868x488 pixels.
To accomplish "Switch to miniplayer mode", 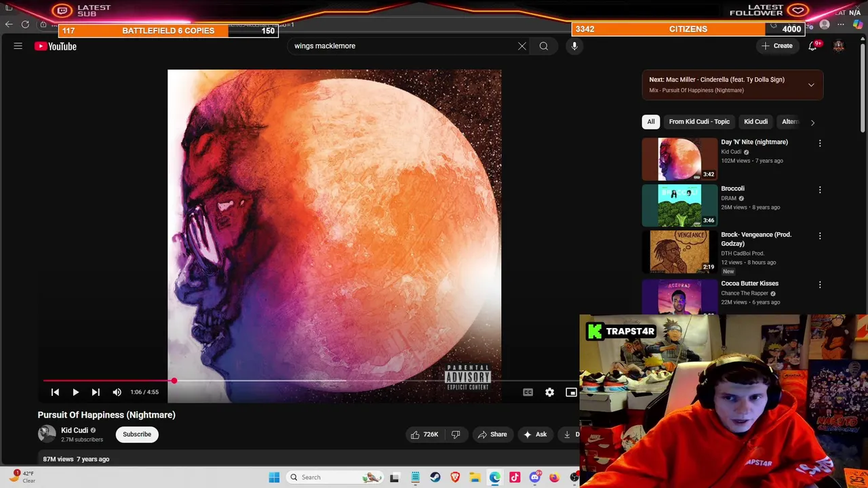I will coord(571,392).
